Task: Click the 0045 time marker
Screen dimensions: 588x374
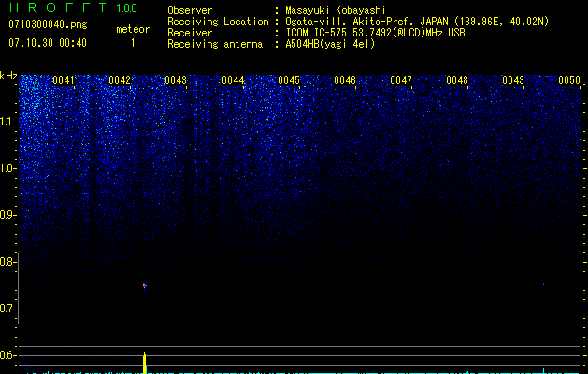Action: [289, 80]
